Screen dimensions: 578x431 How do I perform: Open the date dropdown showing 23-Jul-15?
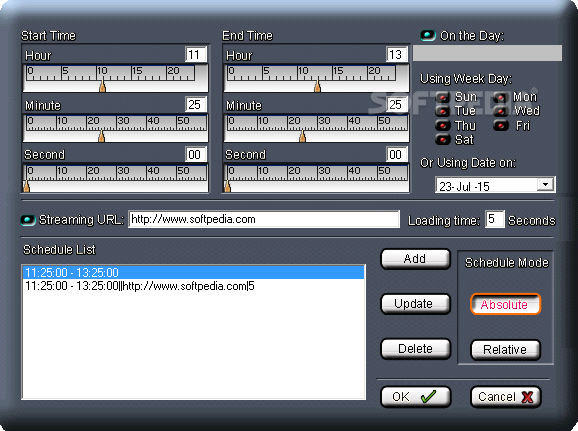tap(546, 184)
